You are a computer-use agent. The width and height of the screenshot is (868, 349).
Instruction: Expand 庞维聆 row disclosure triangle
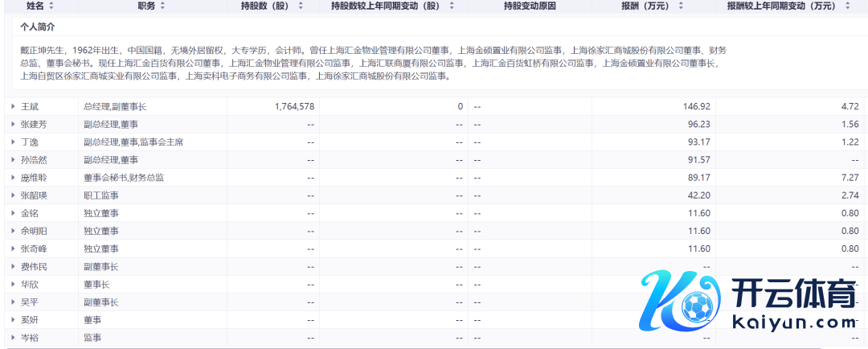(x=13, y=177)
